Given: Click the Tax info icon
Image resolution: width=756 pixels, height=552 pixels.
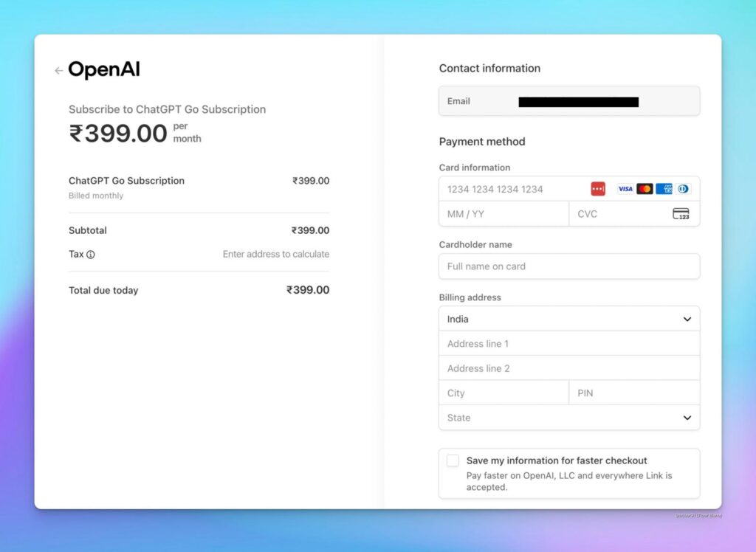Looking at the screenshot, I should [x=91, y=255].
